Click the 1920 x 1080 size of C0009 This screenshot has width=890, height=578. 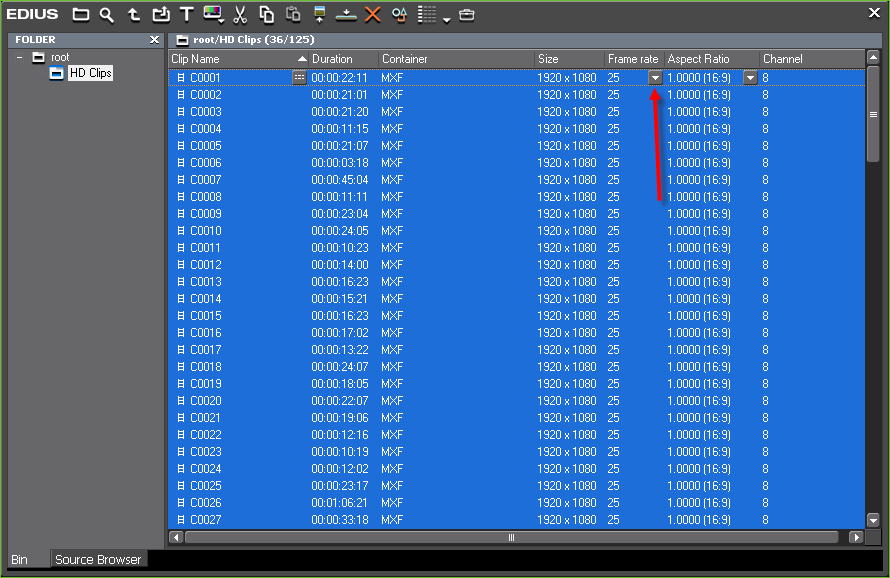click(x=566, y=214)
